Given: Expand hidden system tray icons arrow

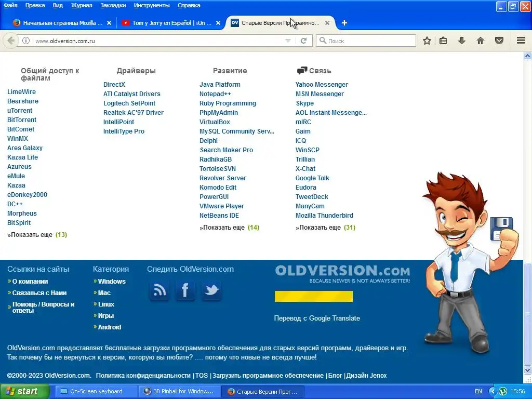Looking at the screenshot, I should pyautogui.click(x=493, y=391).
